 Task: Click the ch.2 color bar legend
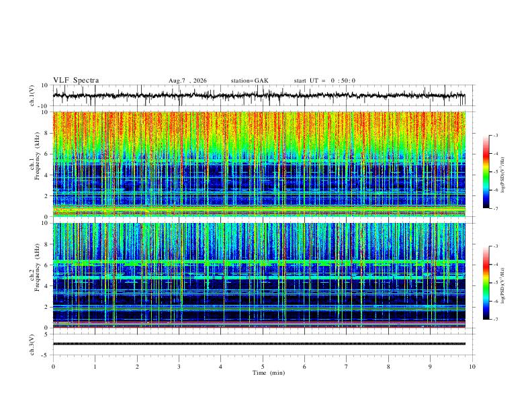(486, 283)
